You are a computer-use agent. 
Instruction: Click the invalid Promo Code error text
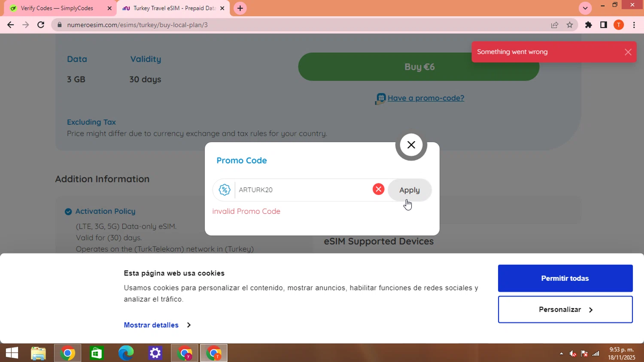click(246, 211)
